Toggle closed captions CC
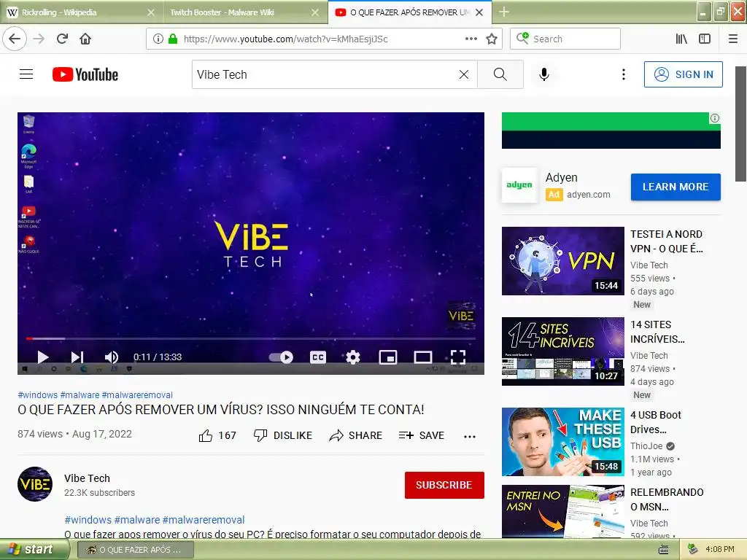747x560 pixels. pyautogui.click(x=318, y=357)
